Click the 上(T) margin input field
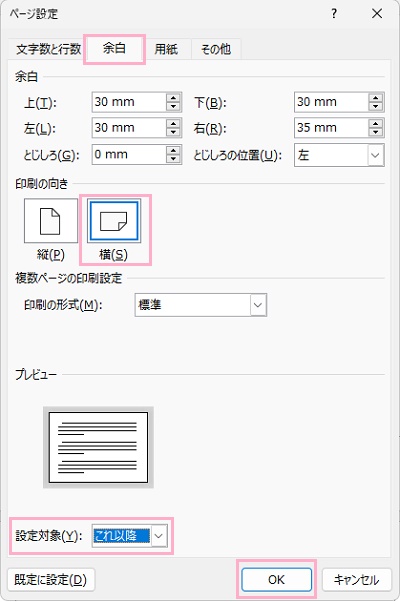 pos(129,102)
